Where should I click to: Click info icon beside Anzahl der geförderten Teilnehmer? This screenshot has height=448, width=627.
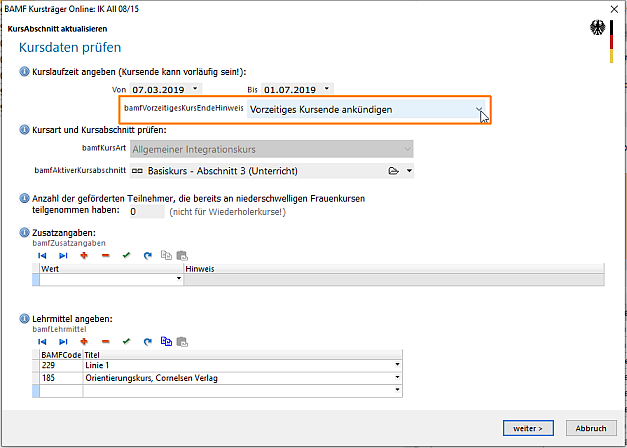[24, 198]
